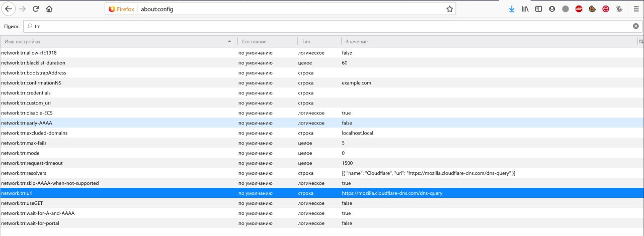Screen dimensions: 644x236
Task: Open the Library bookshelf icon
Action: [x=525, y=9]
